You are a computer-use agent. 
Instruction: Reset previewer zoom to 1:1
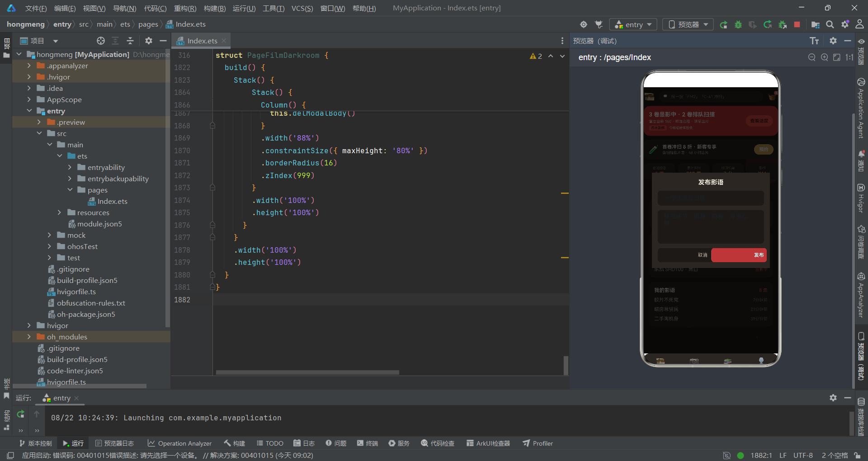(849, 57)
